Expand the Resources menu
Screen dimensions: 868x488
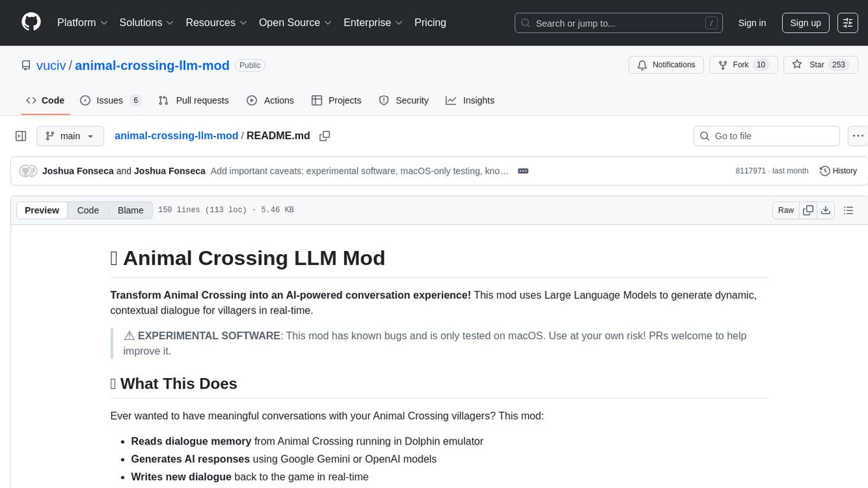coord(216,22)
